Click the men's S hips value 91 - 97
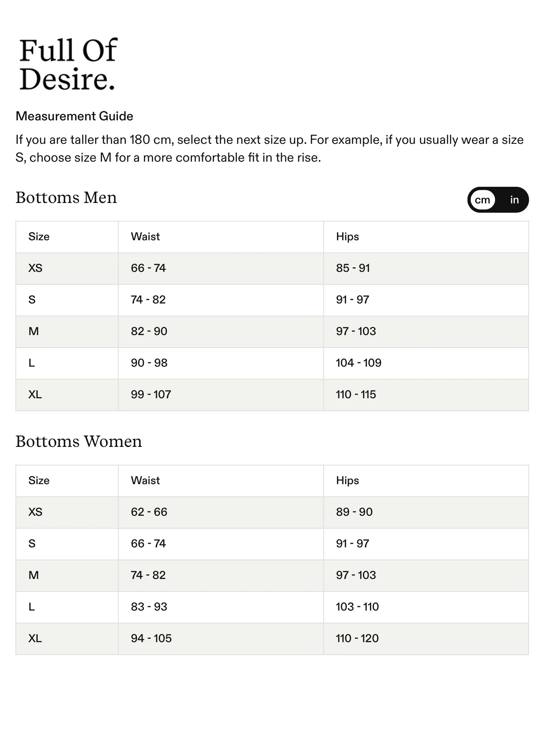This screenshot has width=540, height=756. coord(352,300)
